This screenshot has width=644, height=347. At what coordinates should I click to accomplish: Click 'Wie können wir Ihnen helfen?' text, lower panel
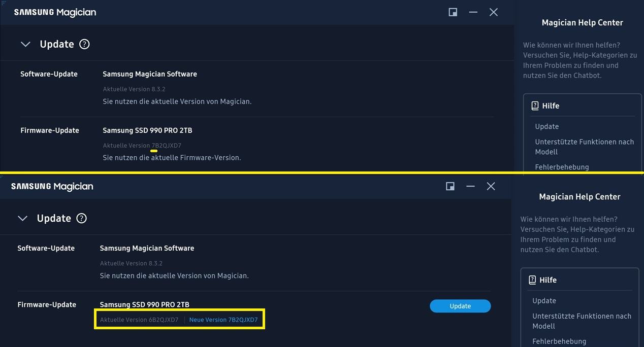(x=569, y=219)
